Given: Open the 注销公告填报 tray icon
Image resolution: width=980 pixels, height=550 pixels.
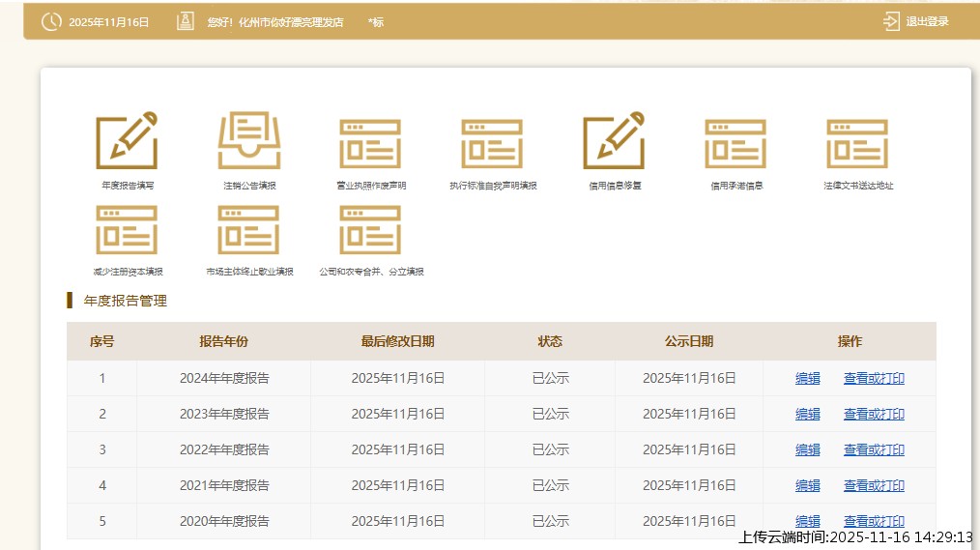Looking at the screenshot, I should [x=248, y=142].
